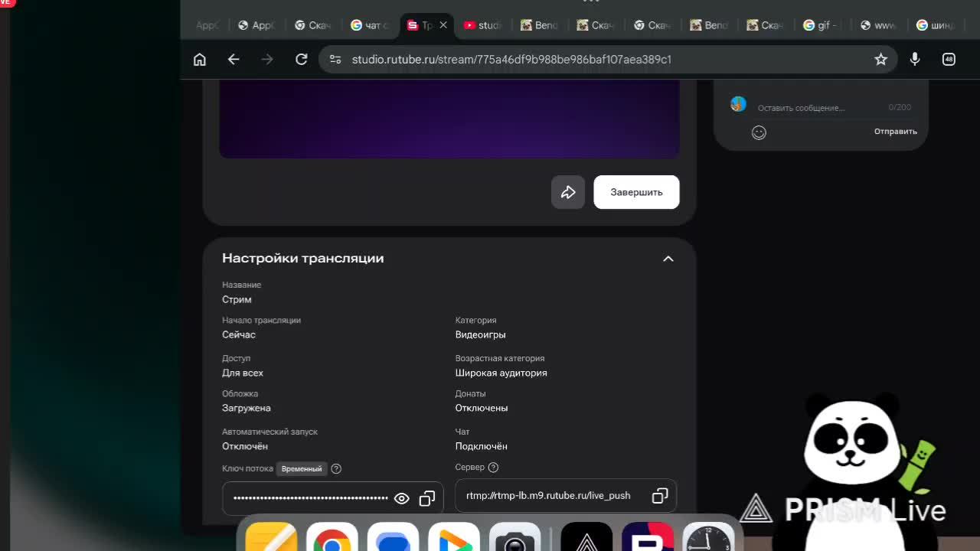Open the red-blue P app in dock
This screenshot has height=551, width=980.
pyautogui.click(x=648, y=536)
